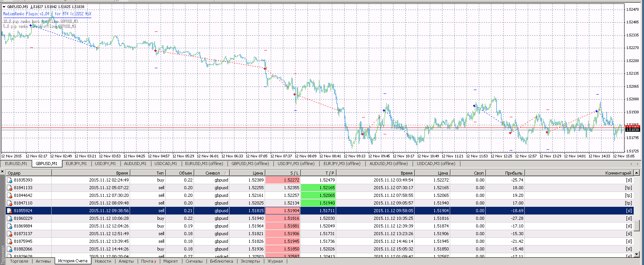Click the order list scroll-up arrow
The height and width of the screenshot is (265, 644).
point(637,173)
